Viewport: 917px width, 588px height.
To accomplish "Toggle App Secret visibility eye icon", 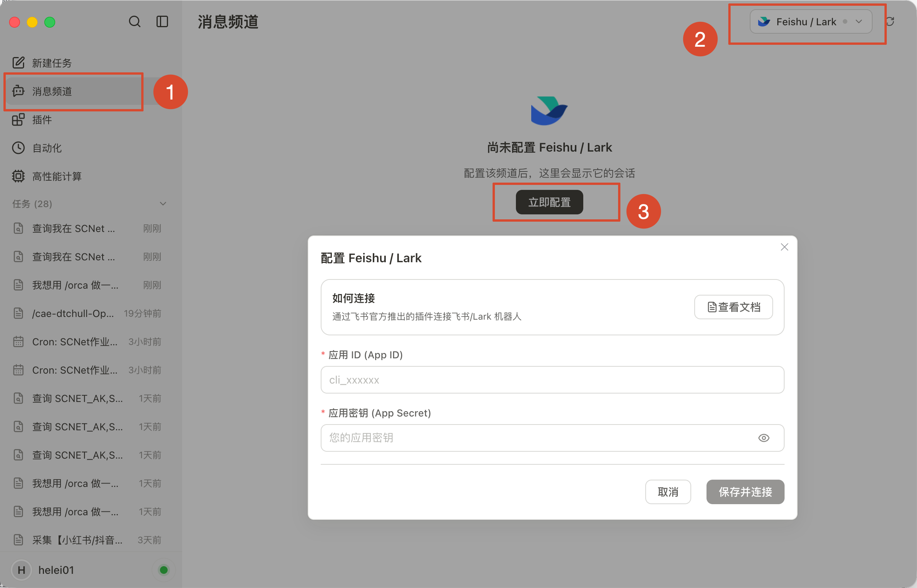I will pyautogui.click(x=764, y=438).
